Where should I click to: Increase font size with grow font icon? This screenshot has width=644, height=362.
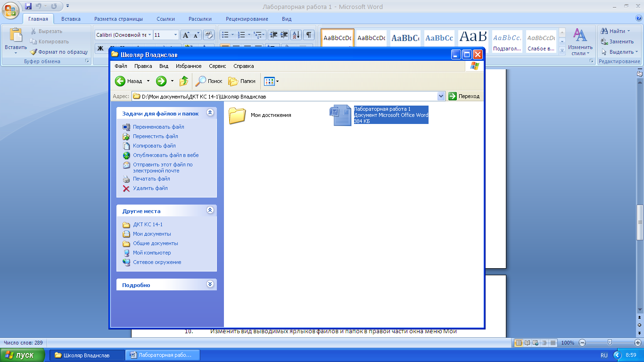coord(186,35)
